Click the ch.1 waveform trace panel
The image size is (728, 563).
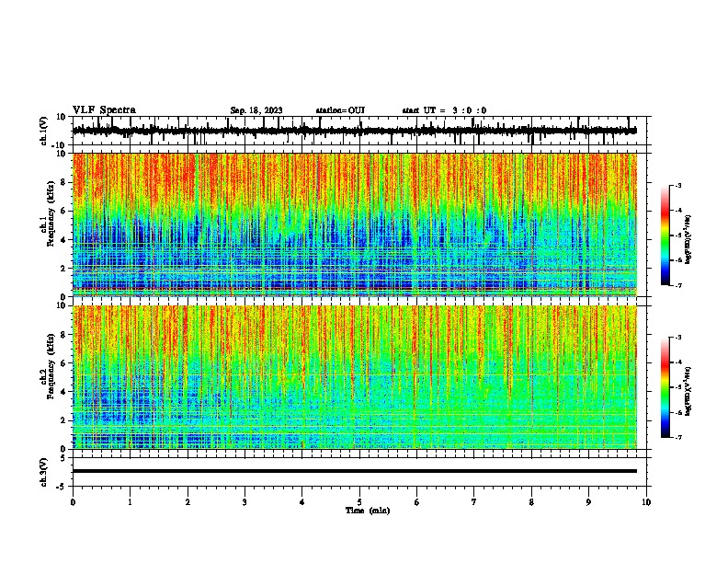pos(359,131)
